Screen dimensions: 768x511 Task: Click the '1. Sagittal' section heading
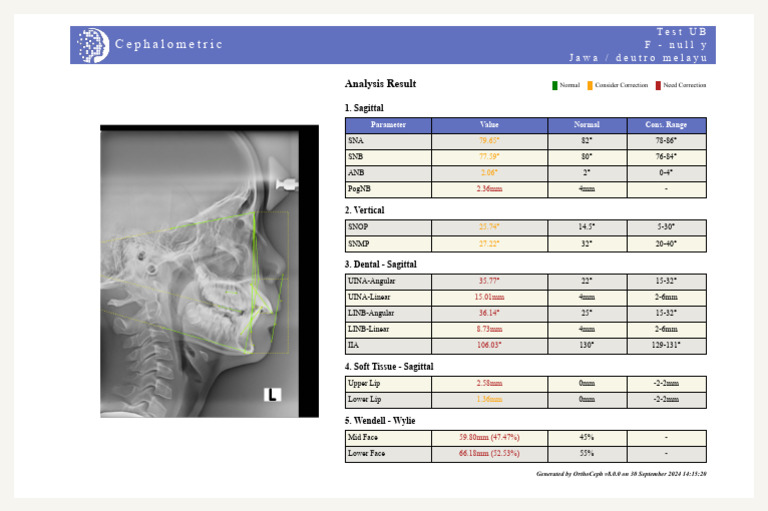pos(364,108)
